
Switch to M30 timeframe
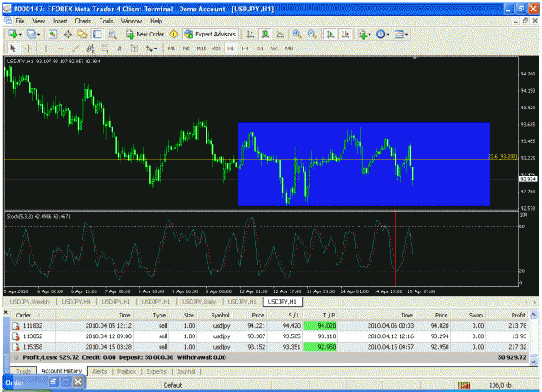coord(216,49)
